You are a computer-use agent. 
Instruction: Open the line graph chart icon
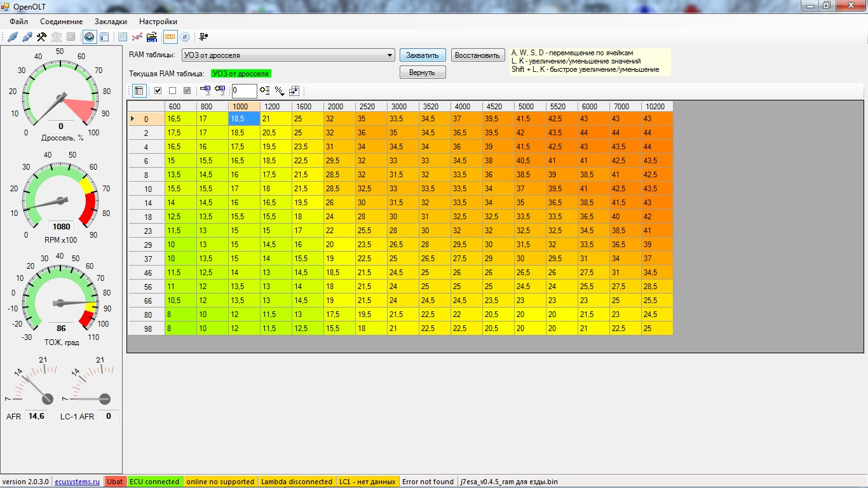coord(137,37)
